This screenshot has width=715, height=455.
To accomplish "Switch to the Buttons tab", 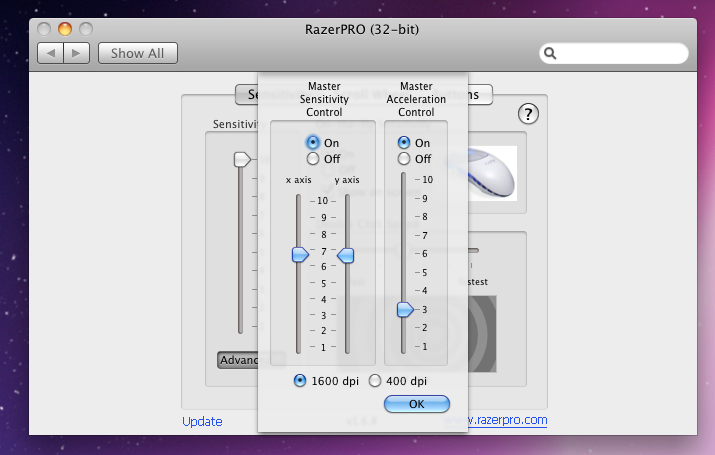I will [480, 95].
